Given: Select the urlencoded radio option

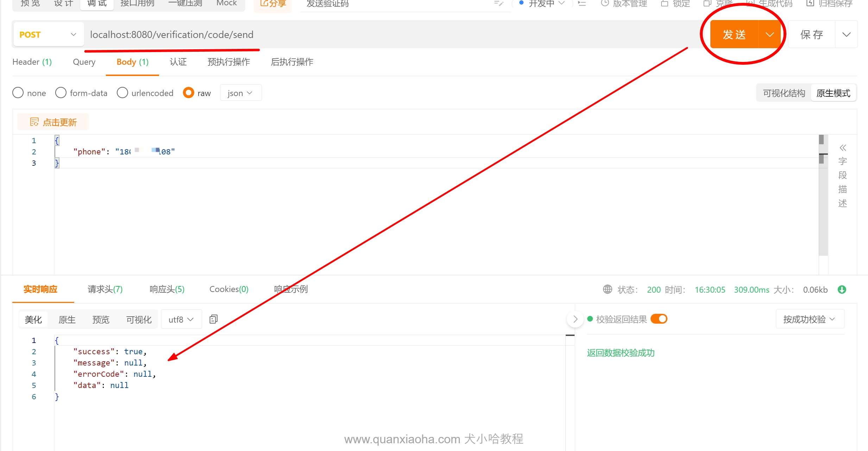Looking at the screenshot, I should pyautogui.click(x=122, y=93).
